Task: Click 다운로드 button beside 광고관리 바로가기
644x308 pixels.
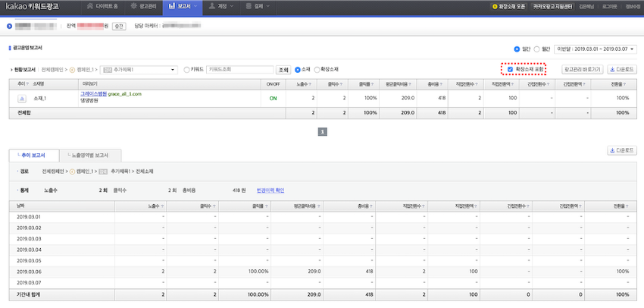Action: 622,70
